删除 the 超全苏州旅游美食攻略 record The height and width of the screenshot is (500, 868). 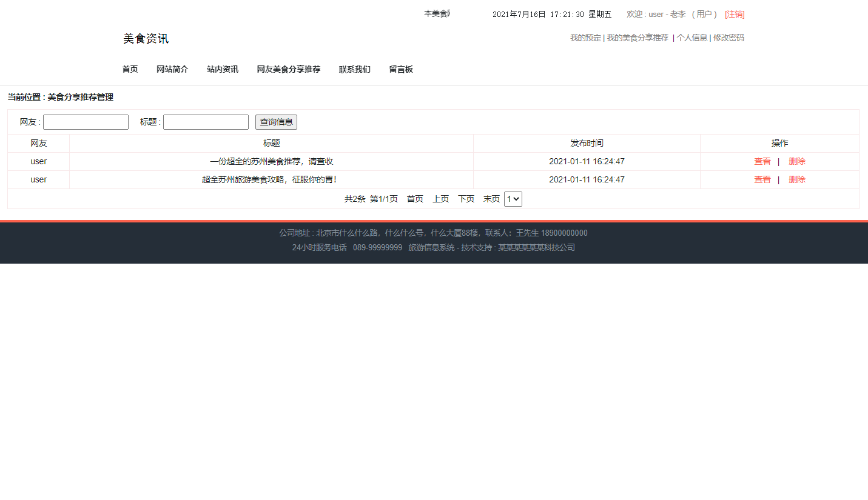click(x=796, y=179)
